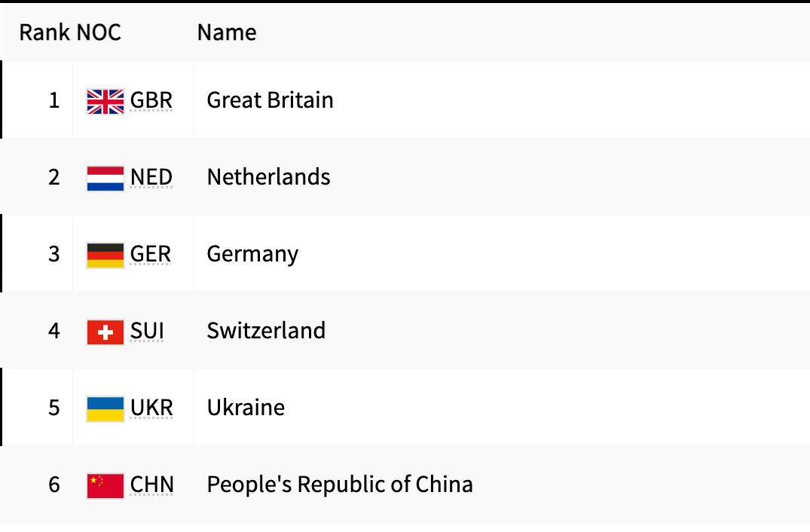810x532 pixels.
Task: Click the Netherlands flag icon
Action: (105, 179)
